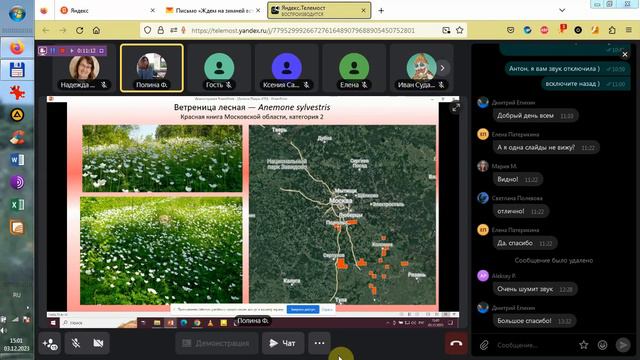Open the list all tabs dropdown
This screenshot has height=360, width=640.
point(562,11)
